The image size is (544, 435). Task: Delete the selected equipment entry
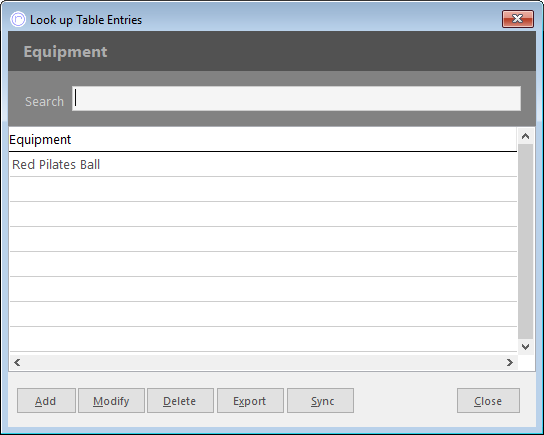click(180, 401)
